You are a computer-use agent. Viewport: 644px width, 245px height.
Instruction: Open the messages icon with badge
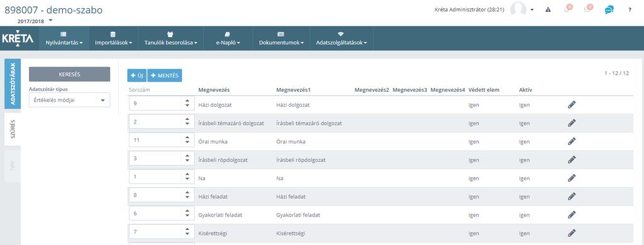pos(588,9)
